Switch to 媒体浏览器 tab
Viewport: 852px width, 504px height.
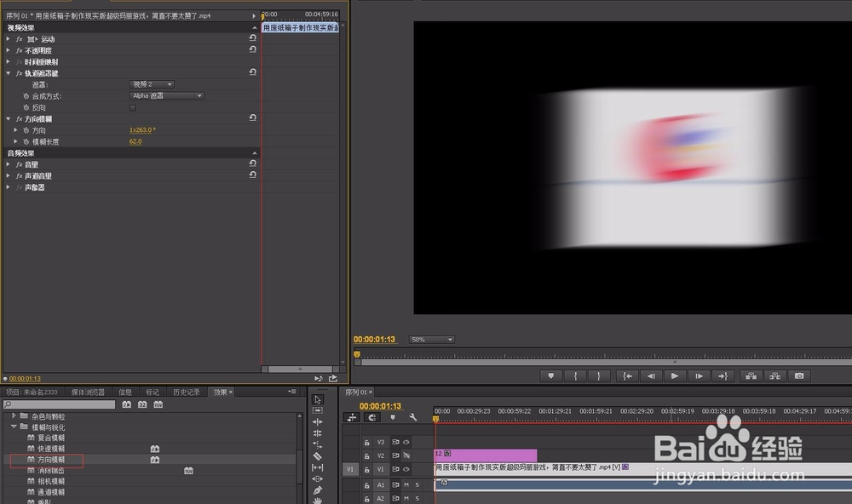click(88, 392)
